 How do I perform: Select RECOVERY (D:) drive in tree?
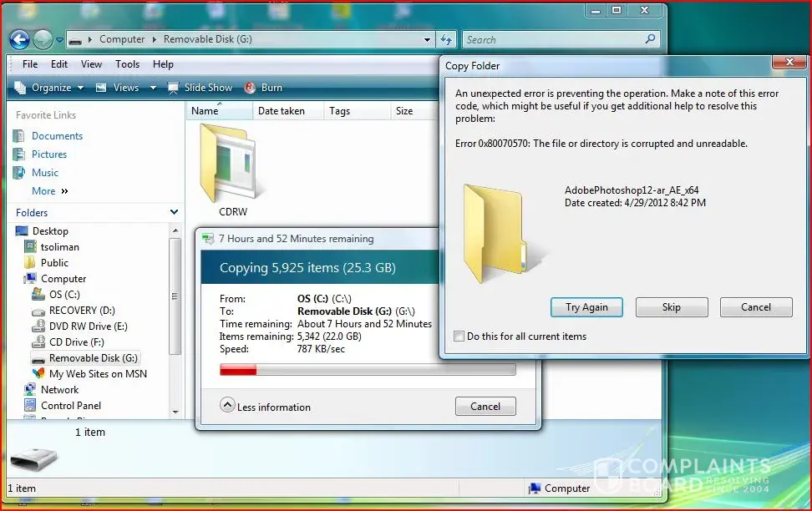pos(82,310)
